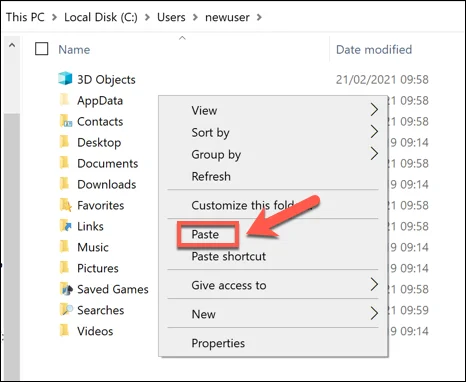466x382 pixels.
Task: Select the Videos folder name
Action: click(95, 331)
